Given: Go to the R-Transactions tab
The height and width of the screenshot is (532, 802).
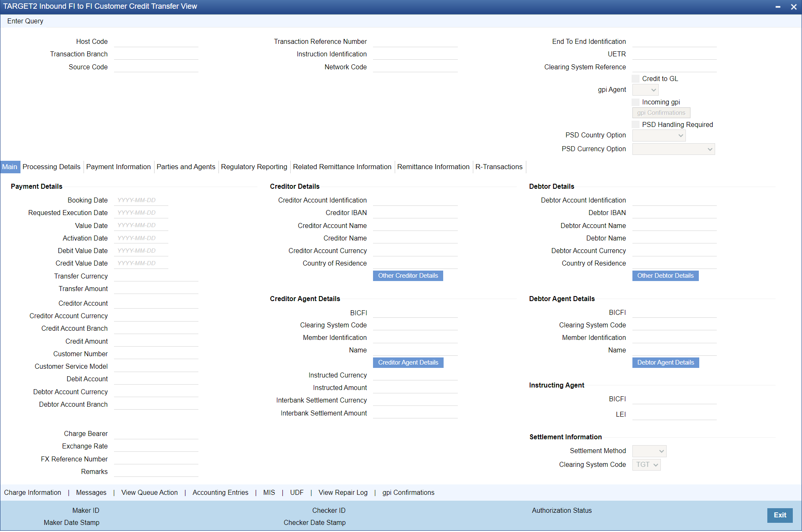Looking at the screenshot, I should (499, 167).
